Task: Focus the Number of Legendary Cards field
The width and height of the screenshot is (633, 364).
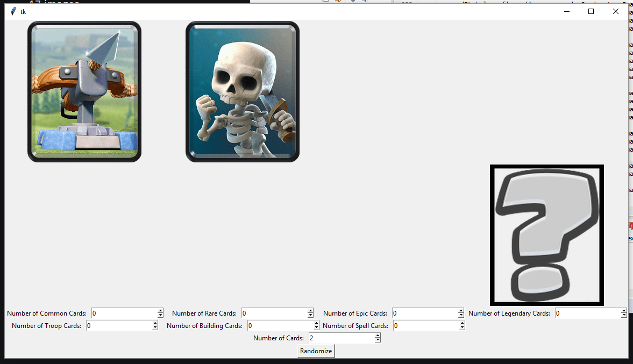Action: point(588,313)
